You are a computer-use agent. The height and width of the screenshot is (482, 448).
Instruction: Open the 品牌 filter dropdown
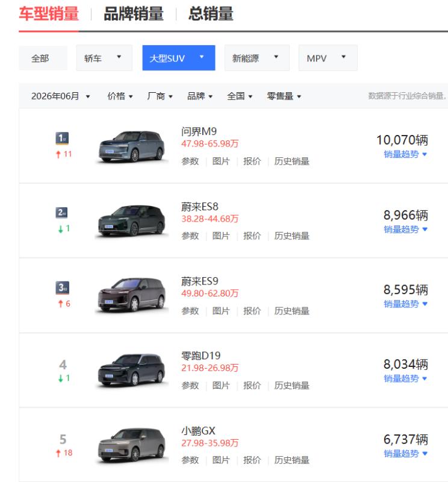[x=200, y=96]
